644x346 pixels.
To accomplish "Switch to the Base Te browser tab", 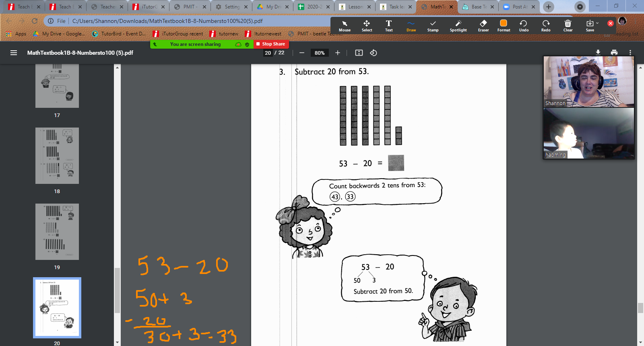I will (x=478, y=7).
